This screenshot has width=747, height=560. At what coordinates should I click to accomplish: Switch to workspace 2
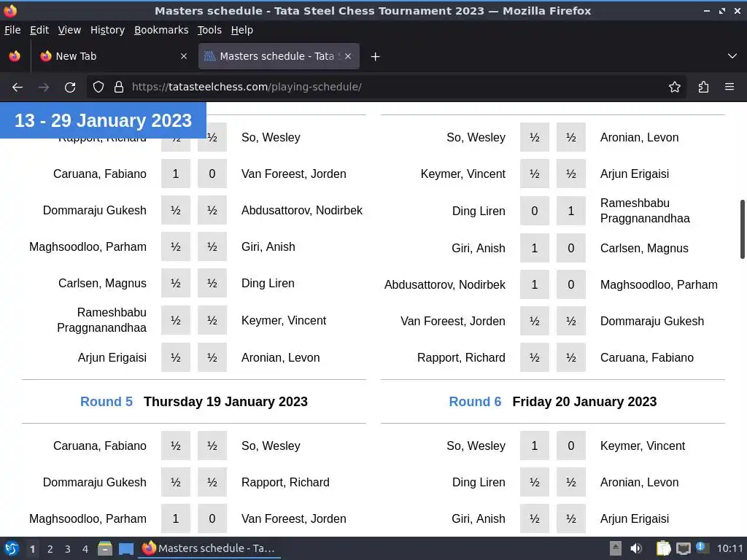[50, 549]
